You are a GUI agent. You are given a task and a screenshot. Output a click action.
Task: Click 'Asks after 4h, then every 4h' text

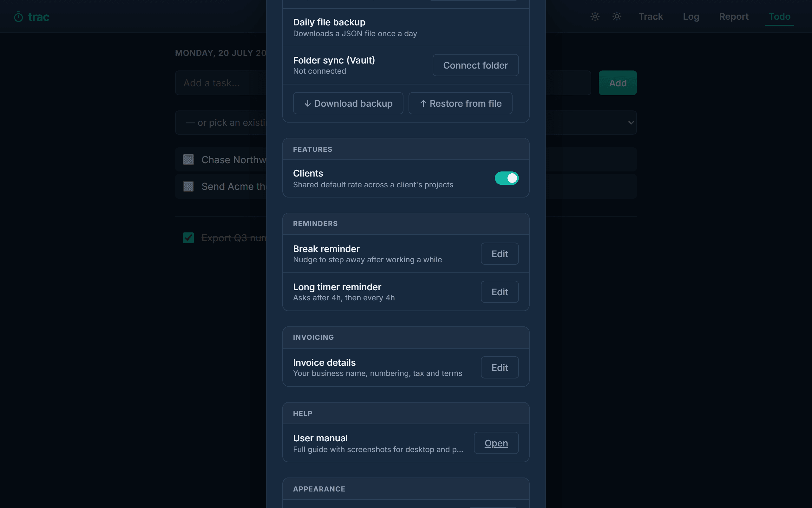click(x=344, y=298)
